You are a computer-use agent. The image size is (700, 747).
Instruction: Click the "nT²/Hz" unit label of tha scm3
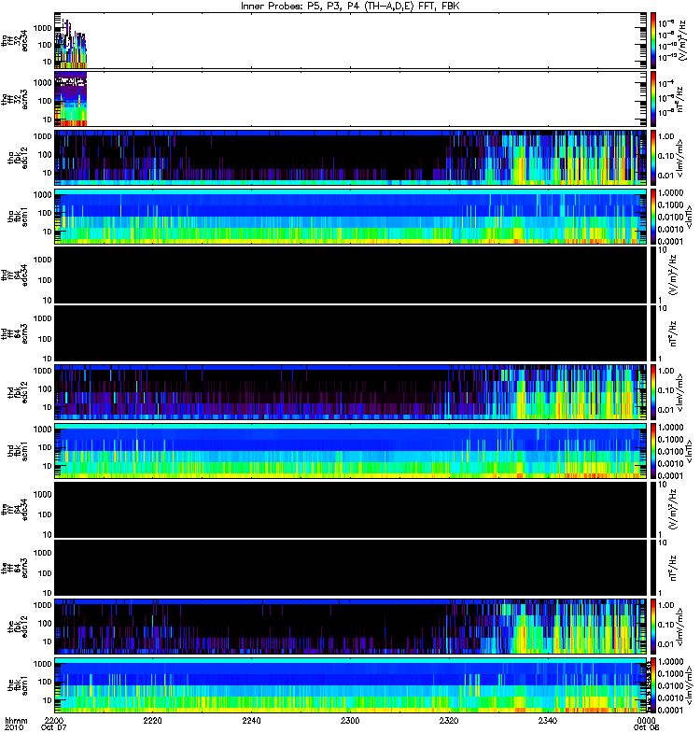point(678,99)
